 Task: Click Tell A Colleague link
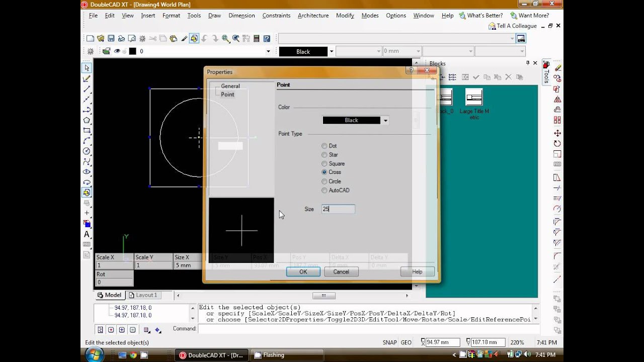pyautogui.click(x=513, y=26)
